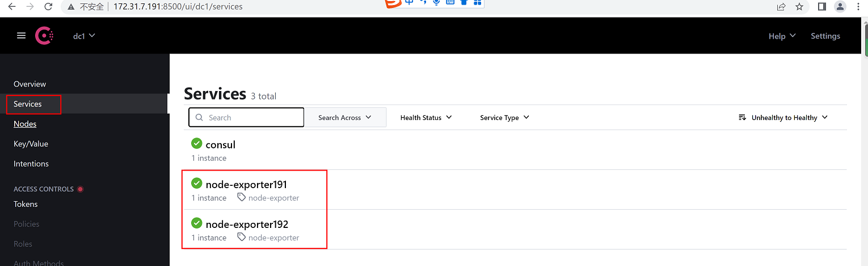Click the Consul logo icon
868x266 pixels.
pos(44,36)
